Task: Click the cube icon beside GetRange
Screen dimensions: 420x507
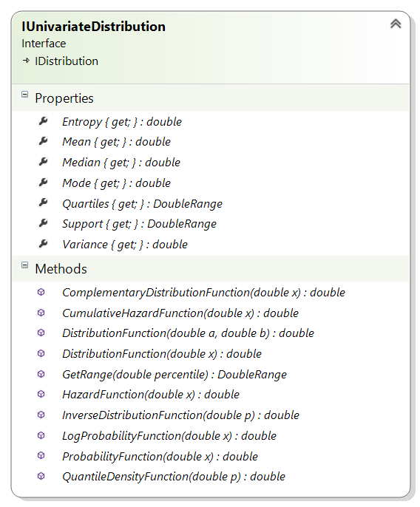Action: 41,374
